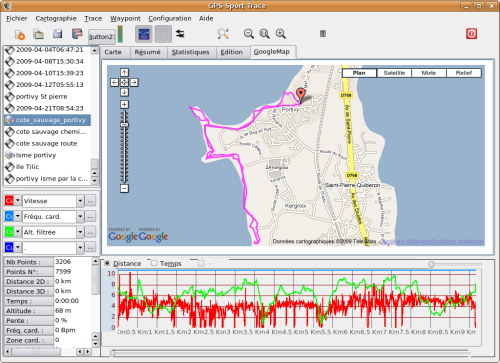Click the map zoom plus button
This screenshot has height=363, width=500.
click(124, 105)
